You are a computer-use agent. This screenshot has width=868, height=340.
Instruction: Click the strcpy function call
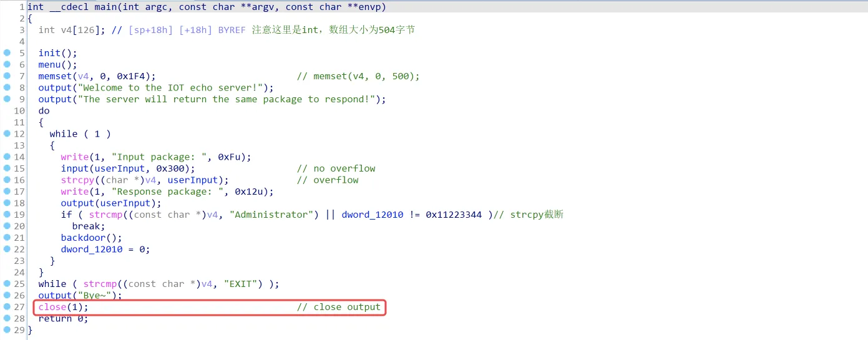tap(78, 180)
